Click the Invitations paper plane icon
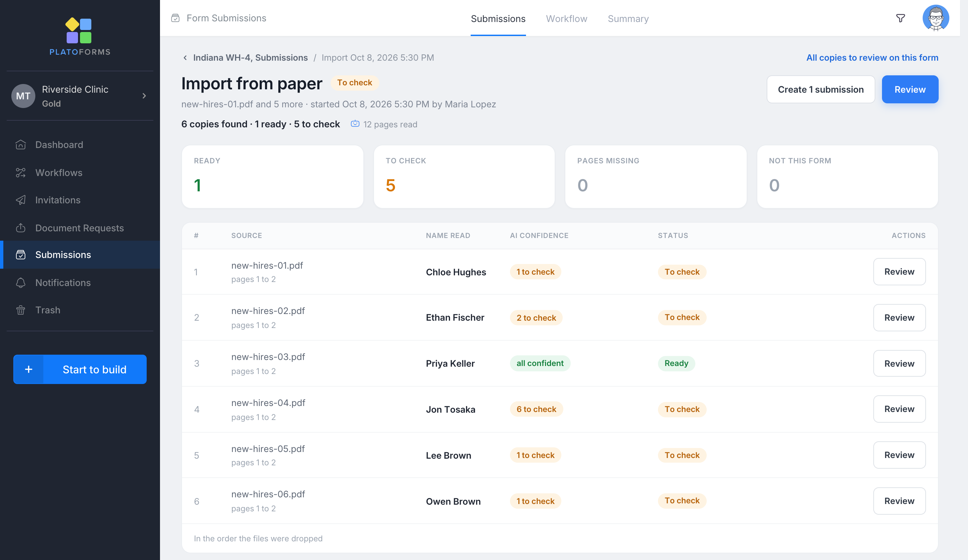The height and width of the screenshot is (560, 968). pos(21,200)
